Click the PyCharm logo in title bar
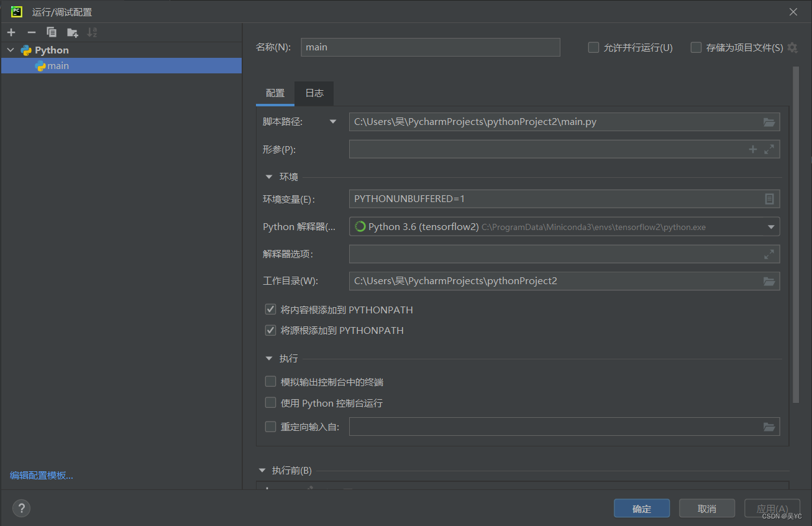This screenshot has height=526, width=812. (17, 11)
